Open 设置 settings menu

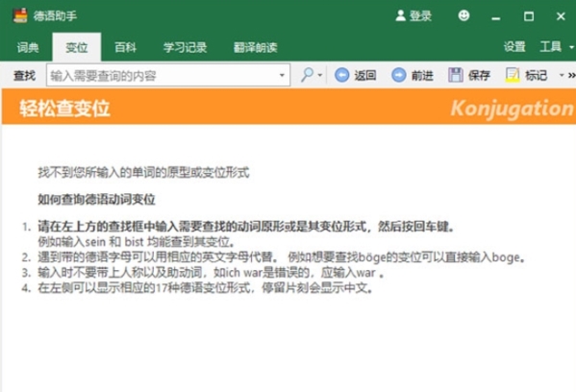(x=514, y=47)
